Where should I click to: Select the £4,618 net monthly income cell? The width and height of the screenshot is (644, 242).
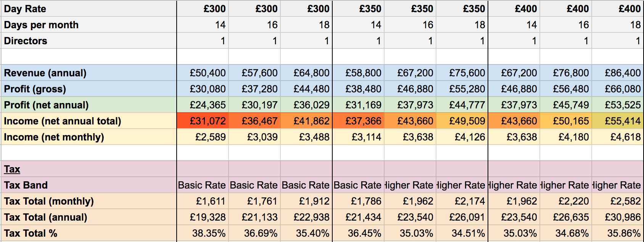618,137
